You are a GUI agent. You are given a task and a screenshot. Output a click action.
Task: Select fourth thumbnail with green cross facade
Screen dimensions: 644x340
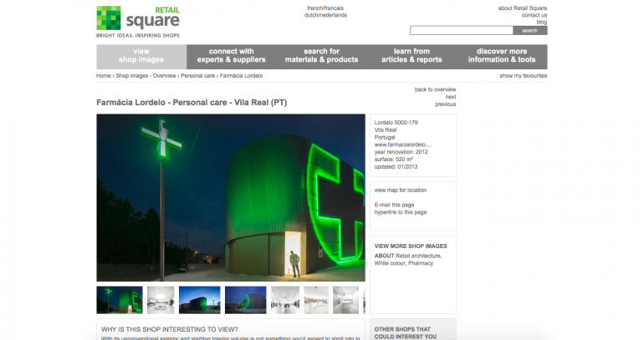(x=246, y=300)
